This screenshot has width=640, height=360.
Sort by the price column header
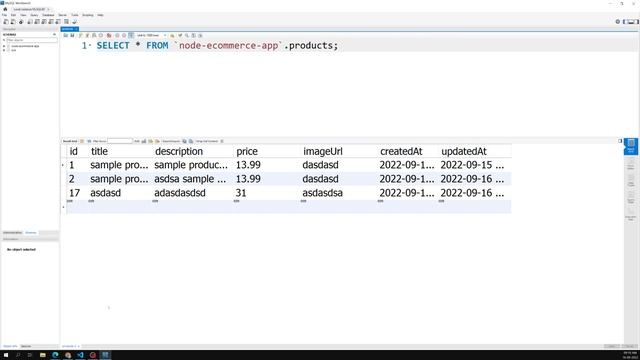click(247, 151)
